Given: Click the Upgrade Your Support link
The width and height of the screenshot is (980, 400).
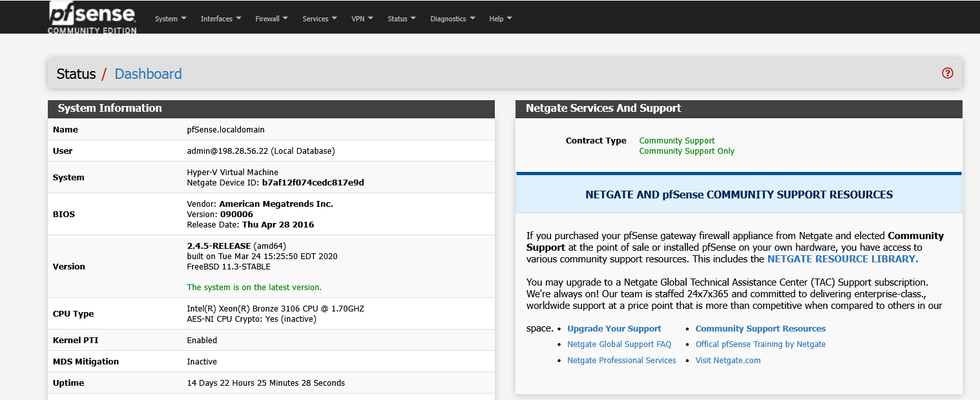Looking at the screenshot, I should 614,329.
